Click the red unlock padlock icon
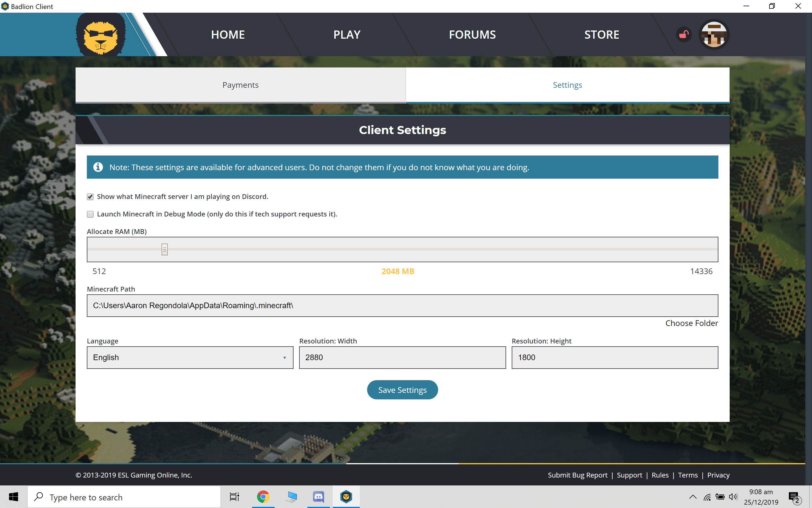The image size is (812, 508). click(x=684, y=35)
